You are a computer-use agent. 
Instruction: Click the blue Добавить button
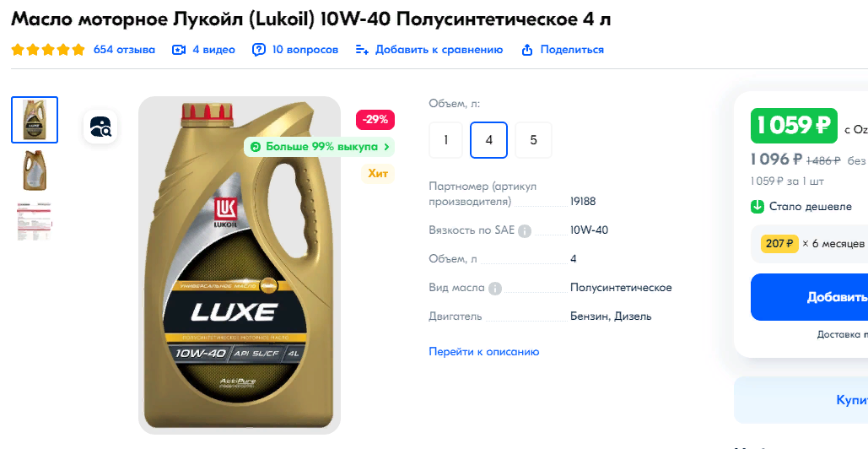809,297
